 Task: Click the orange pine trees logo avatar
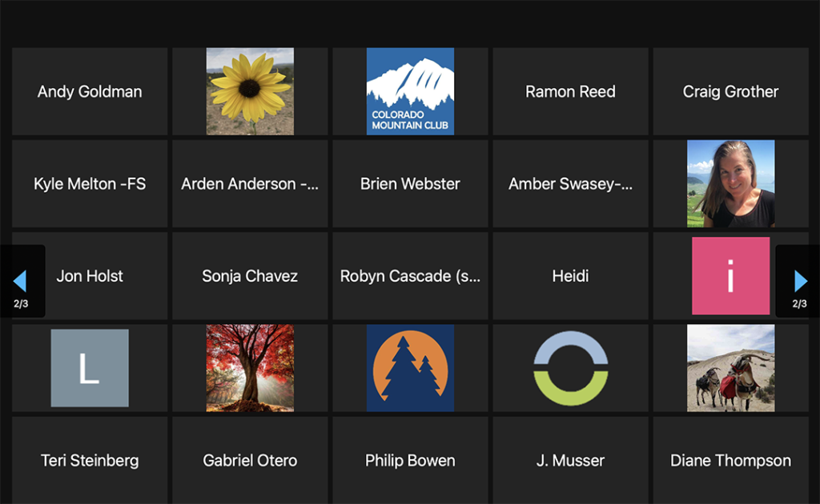point(410,368)
